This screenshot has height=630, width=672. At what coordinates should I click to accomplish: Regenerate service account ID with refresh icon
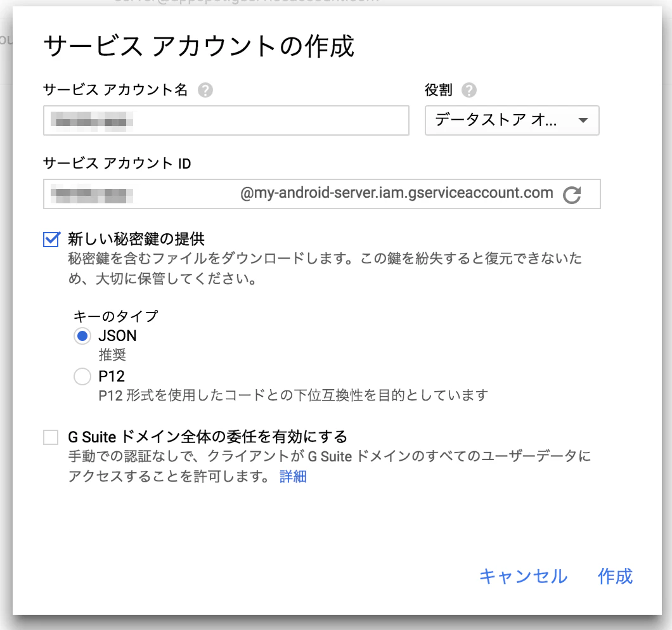pyautogui.click(x=572, y=195)
